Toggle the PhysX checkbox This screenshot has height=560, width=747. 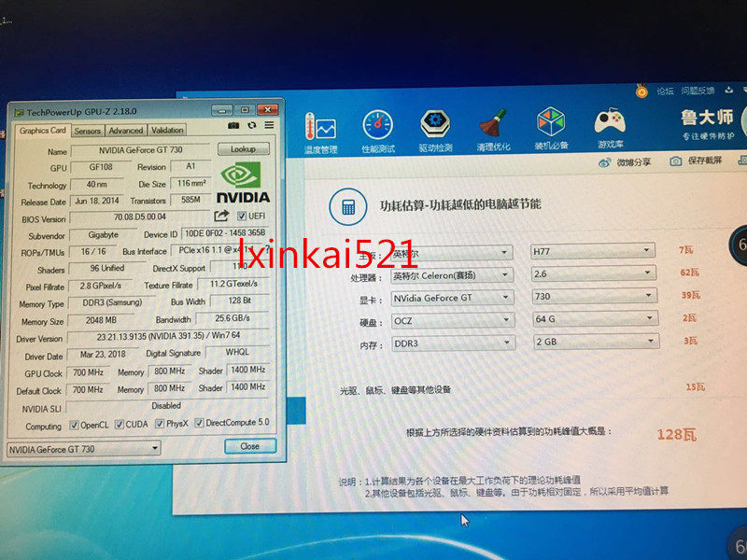pos(160,423)
